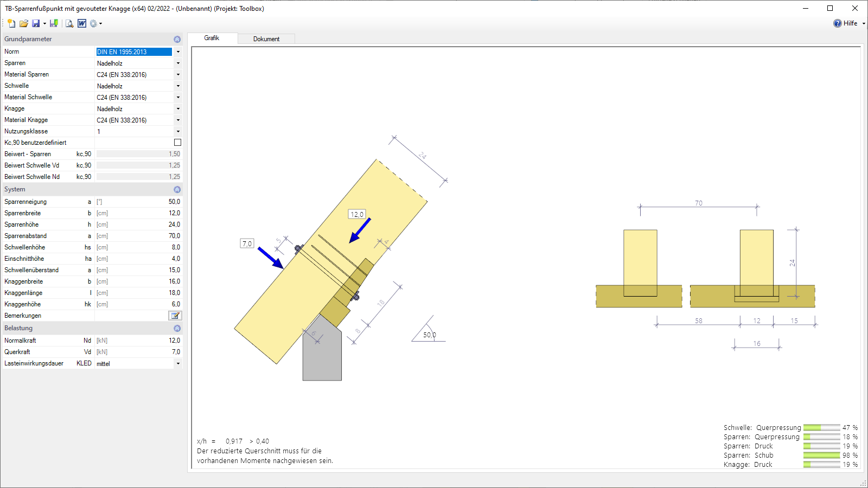
Task: Click the Sparren: Druck result label
Action: click(748, 446)
